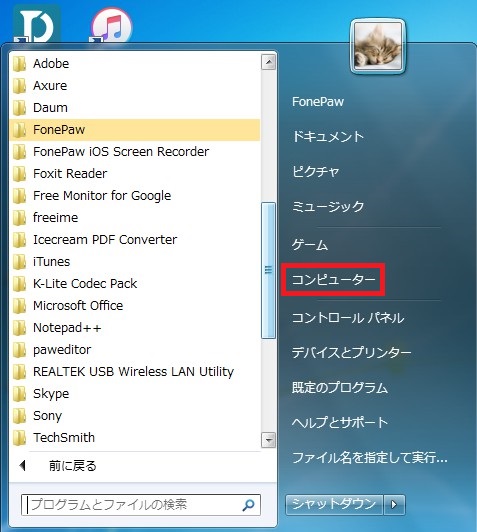Expand the Notepad++ folder label
Image resolution: width=477 pixels, height=532 pixels.
click(x=67, y=328)
